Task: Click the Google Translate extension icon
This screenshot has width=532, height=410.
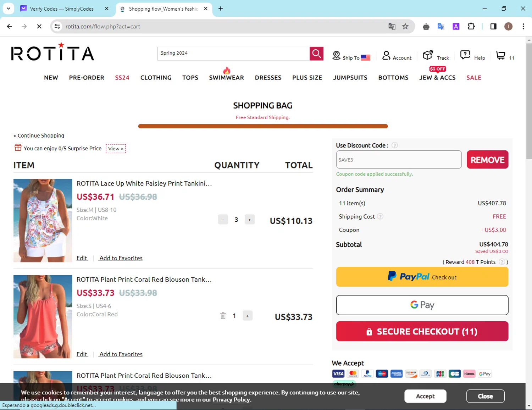Action: tap(441, 26)
